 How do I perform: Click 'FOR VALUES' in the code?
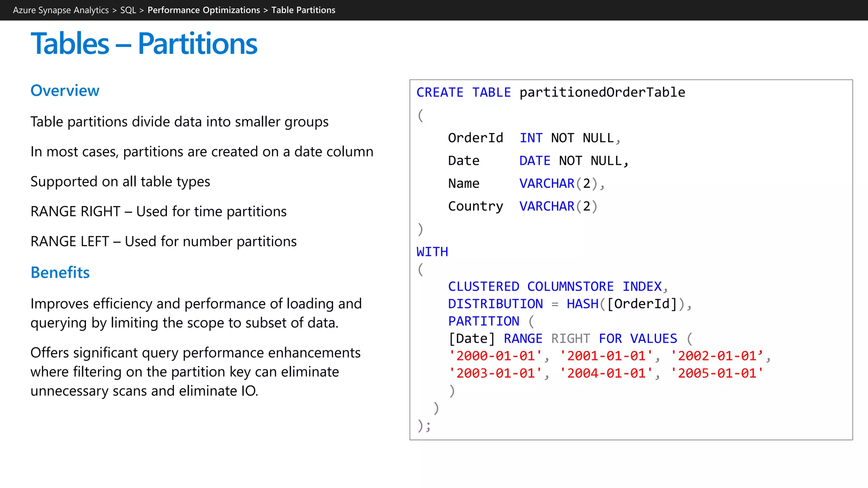pos(638,339)
